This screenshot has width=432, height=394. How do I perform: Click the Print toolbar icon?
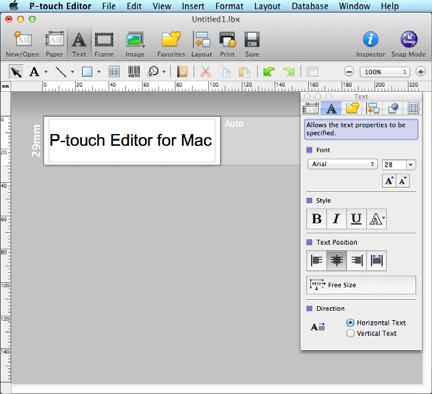pyautogui.click(x=227, y=44)
